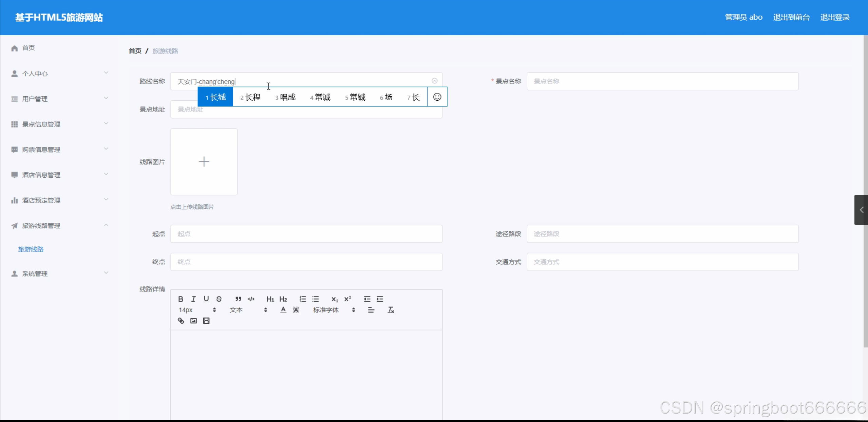Open the code view icon in the editor
This screenshot has width=868, height=422.
(x=251, y=299)
